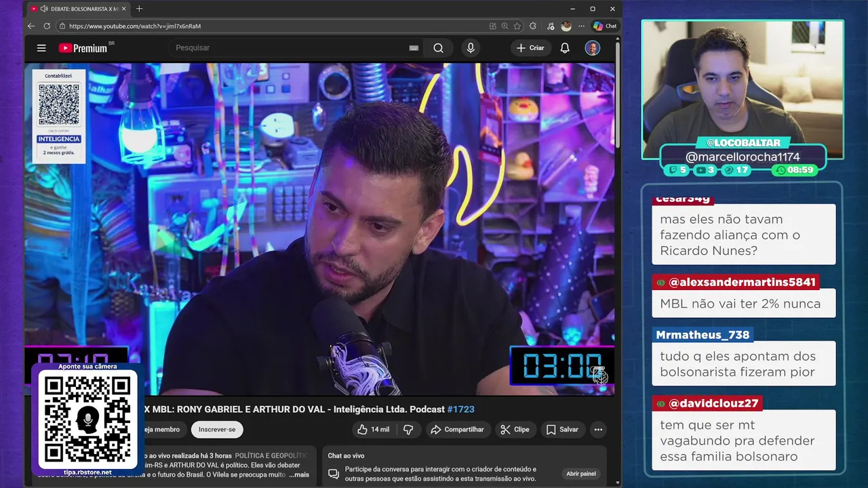The image size is (868, 488).
Task: Click the @LOCOBALTAR label
Action: pos(743,143)
